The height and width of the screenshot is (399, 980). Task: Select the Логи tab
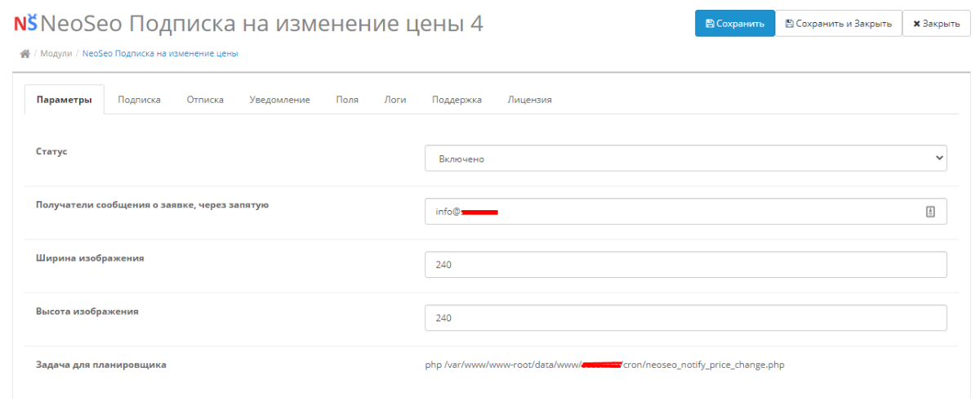395,100
